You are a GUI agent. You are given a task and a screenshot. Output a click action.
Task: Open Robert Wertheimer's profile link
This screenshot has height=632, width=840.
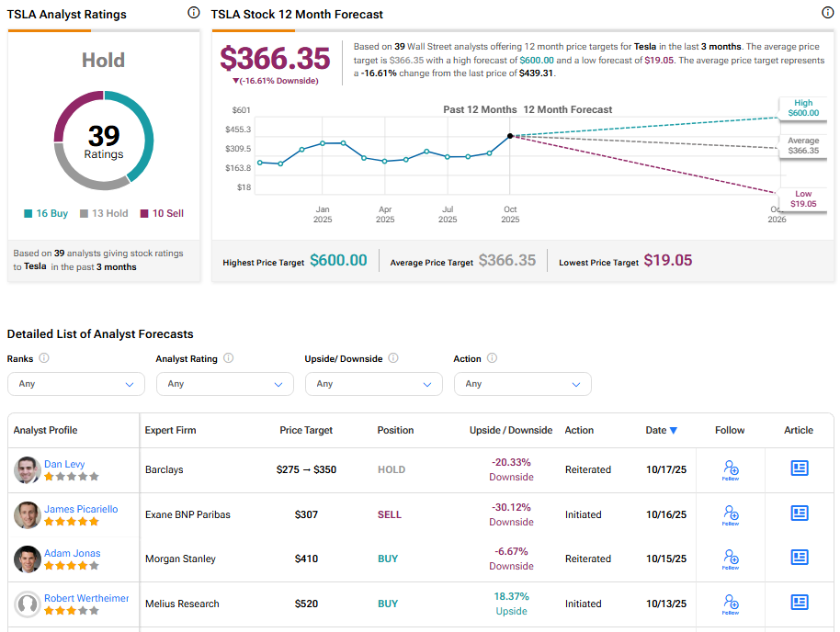click(x=86, y=598)
